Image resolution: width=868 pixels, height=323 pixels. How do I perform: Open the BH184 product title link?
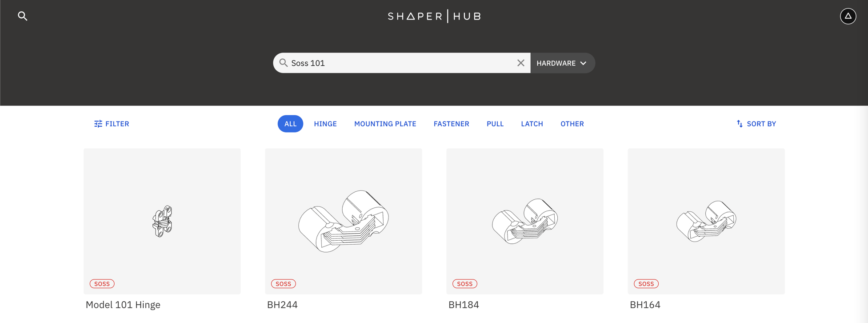click(464, 305)
